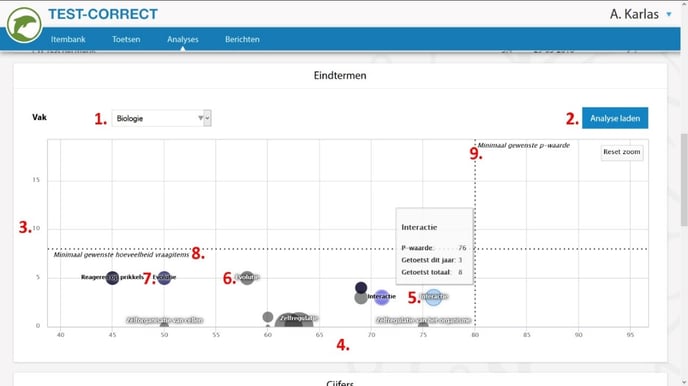
Task: Click the Zelfregulatie van het organisme bubble
Action: pyautogui.click(x=423, y=325)
